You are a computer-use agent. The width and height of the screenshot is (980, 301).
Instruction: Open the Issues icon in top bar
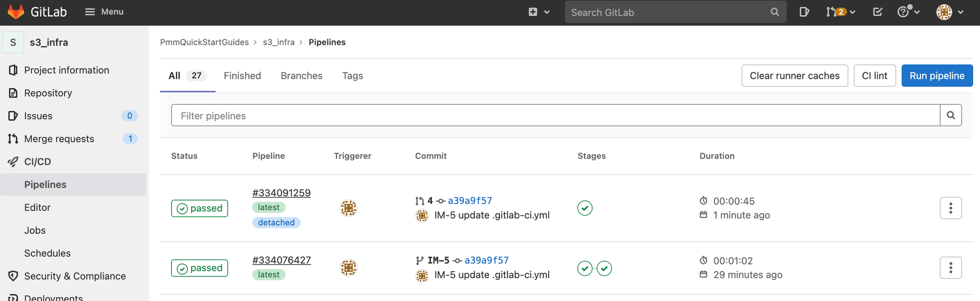[x=804, y=12]
